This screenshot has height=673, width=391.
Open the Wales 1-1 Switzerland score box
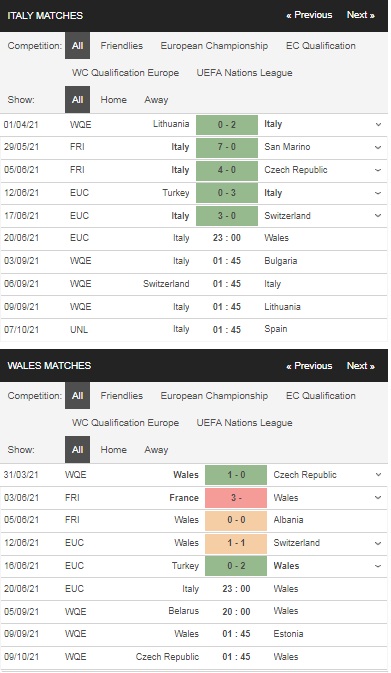pyautogui.click(x=236, y=543)
